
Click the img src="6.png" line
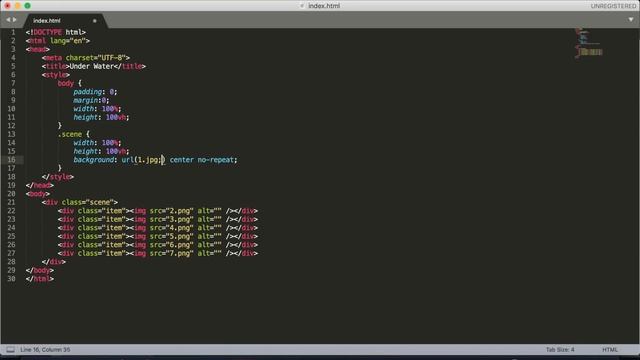point(158,245)
